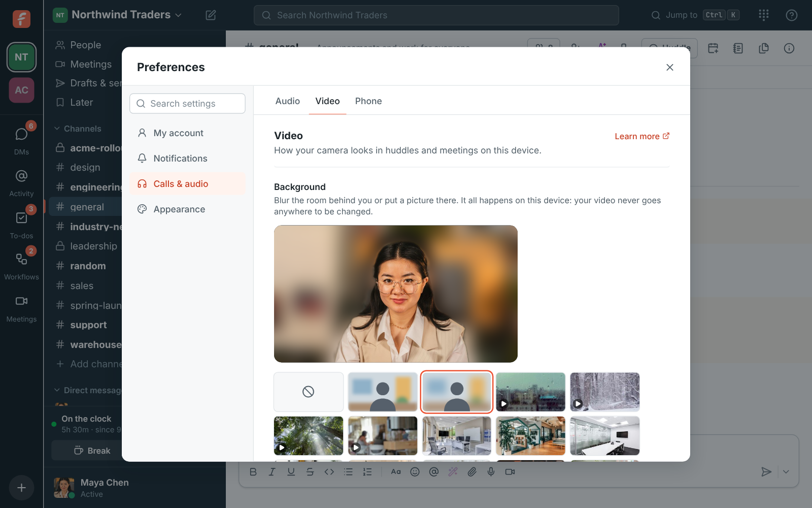
Task: Collapse the Direct messages section
Action: pos(88,390)
